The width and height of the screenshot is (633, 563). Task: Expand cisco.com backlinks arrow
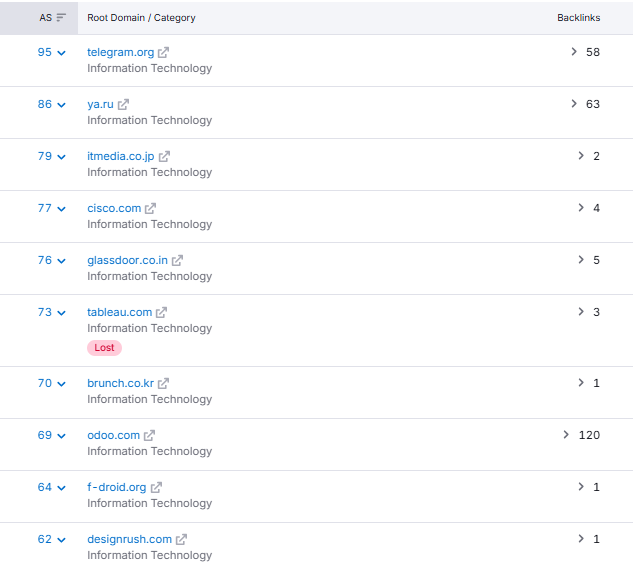[581, 208]
